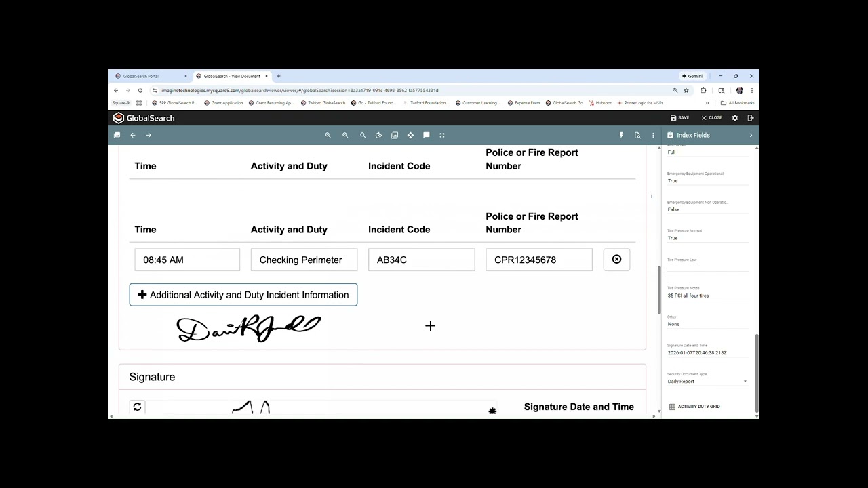The height and width of the screenshot is (488, 868).
Task: Open the Grant Application bookmark
Action: click(x=223, y=103)
